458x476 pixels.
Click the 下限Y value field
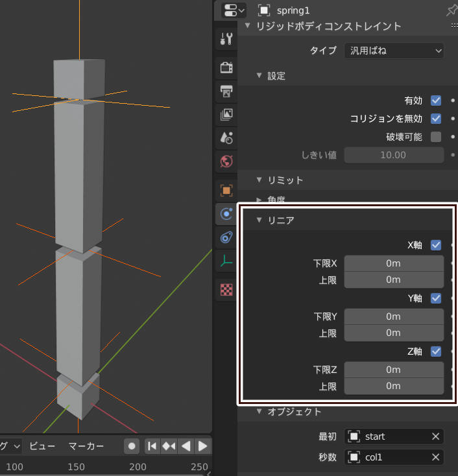point(394,316)
